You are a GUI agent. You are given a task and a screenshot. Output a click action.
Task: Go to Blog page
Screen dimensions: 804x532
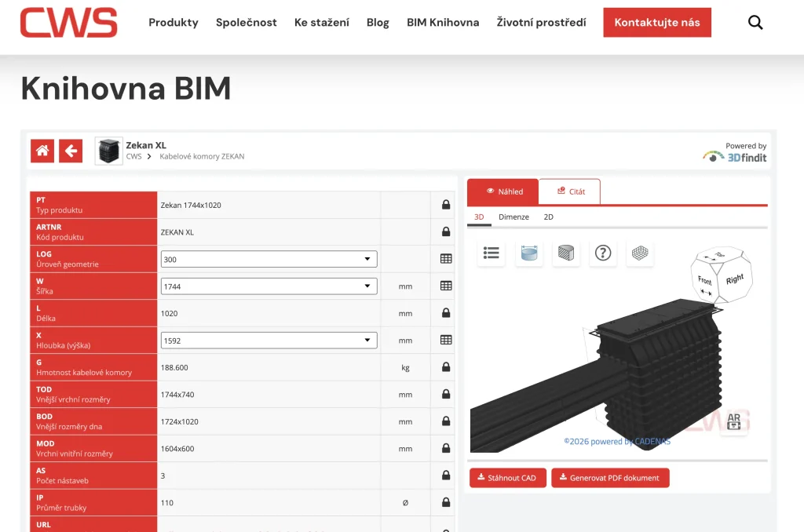pyautogui.click(x=378, y=23)
